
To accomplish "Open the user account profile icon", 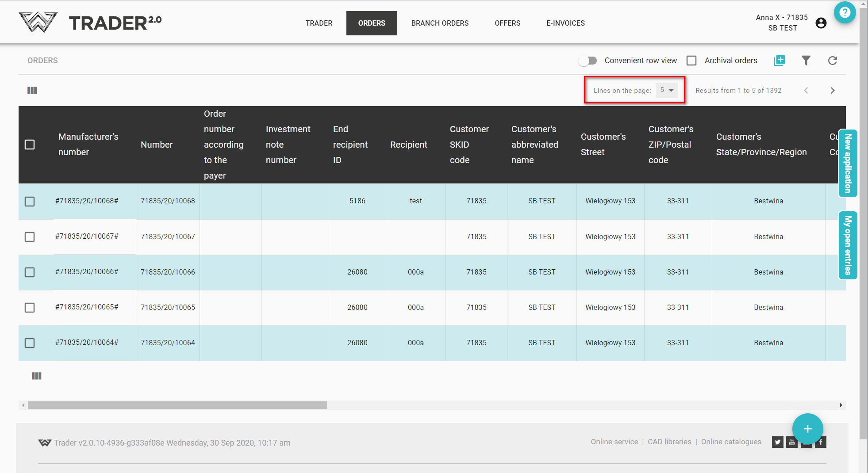I will [x=821, y=23].
